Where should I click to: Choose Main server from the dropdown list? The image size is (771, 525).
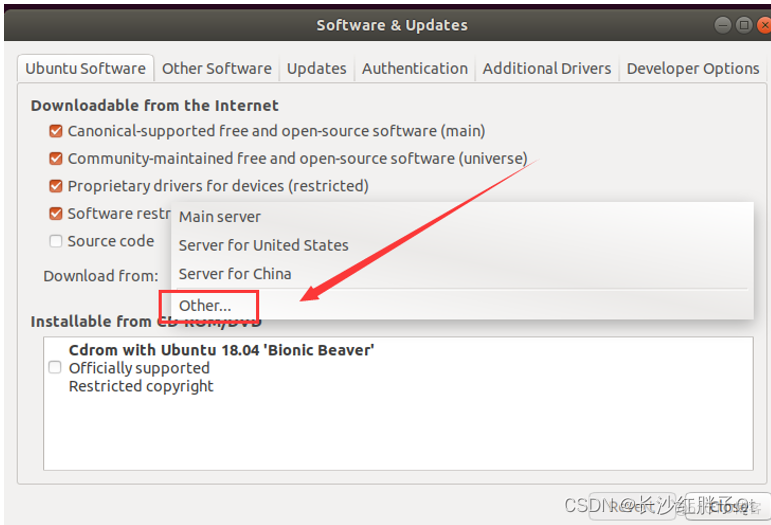(220, 217)
